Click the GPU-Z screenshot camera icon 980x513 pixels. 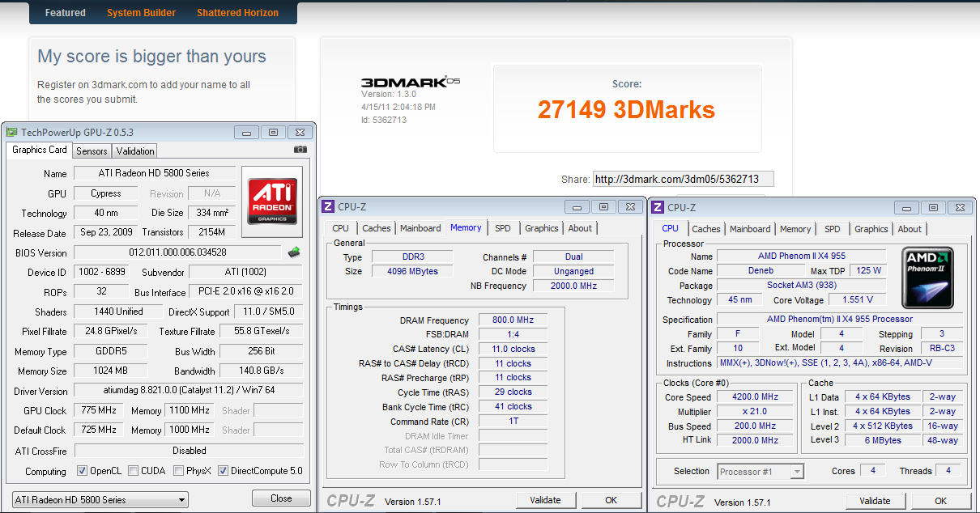pos(300,150)
